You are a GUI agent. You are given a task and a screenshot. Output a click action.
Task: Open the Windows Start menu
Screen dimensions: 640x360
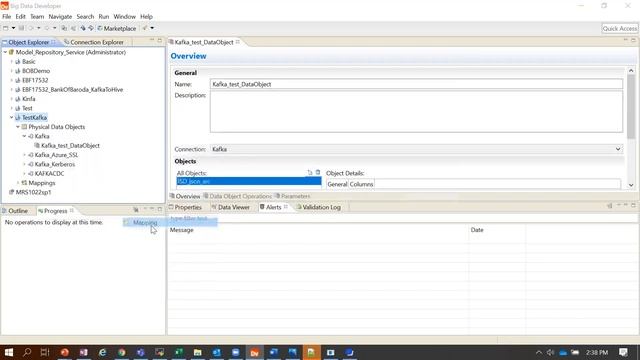point(9,352)
